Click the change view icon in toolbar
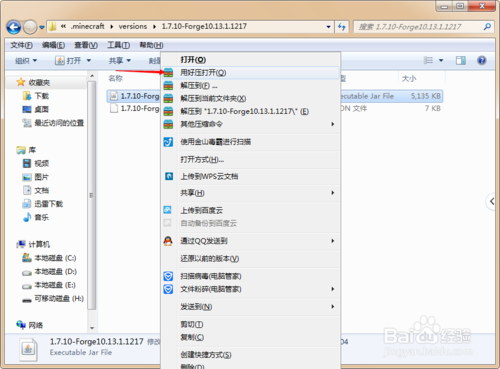Screen dimensions: 500x369 click(x=428, y=60)
